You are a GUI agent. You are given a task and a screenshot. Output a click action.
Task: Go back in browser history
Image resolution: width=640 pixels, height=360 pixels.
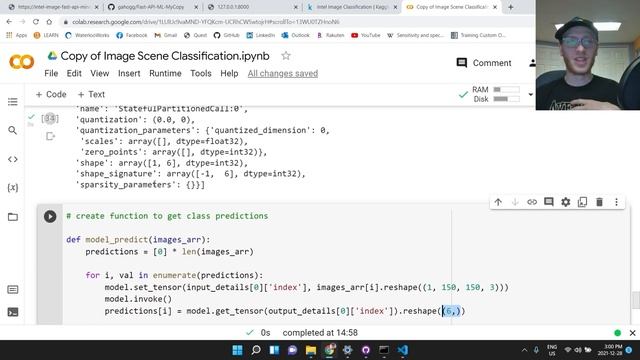coord(9,22)
